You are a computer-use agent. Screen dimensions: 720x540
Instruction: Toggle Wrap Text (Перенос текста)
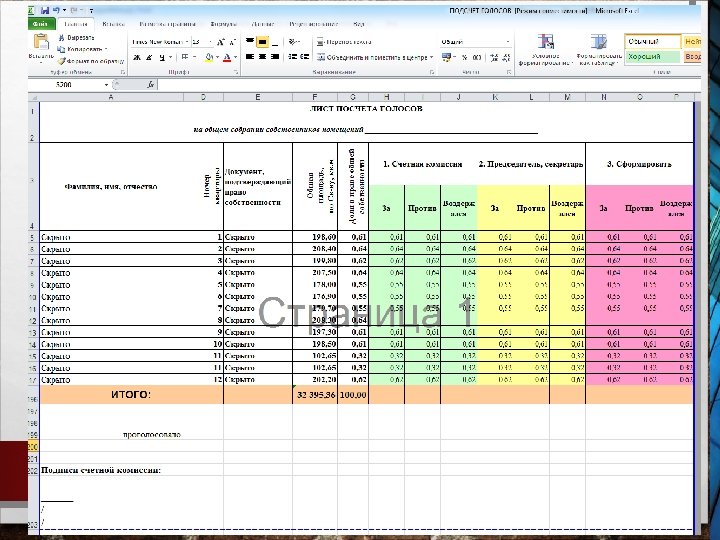coord(344,42)
